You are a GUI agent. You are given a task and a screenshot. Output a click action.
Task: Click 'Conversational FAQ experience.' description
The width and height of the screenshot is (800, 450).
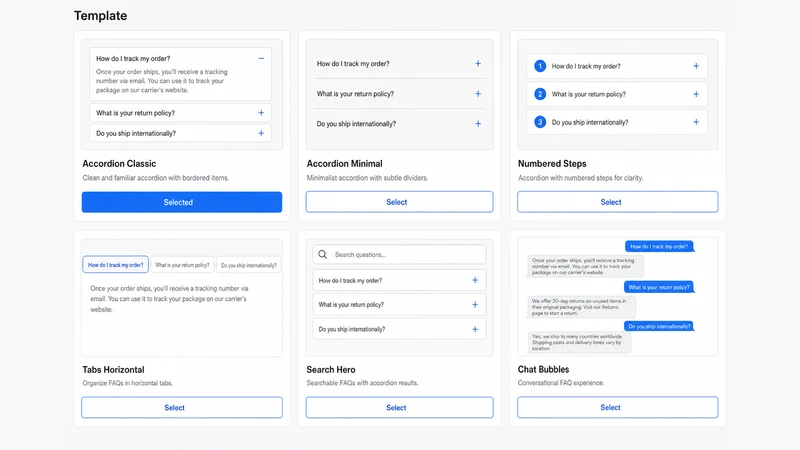(x=561, y=383)
